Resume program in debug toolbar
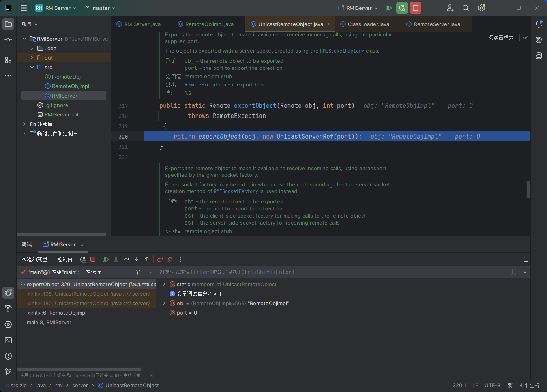547x392 pixels. (x=106, y=259)
